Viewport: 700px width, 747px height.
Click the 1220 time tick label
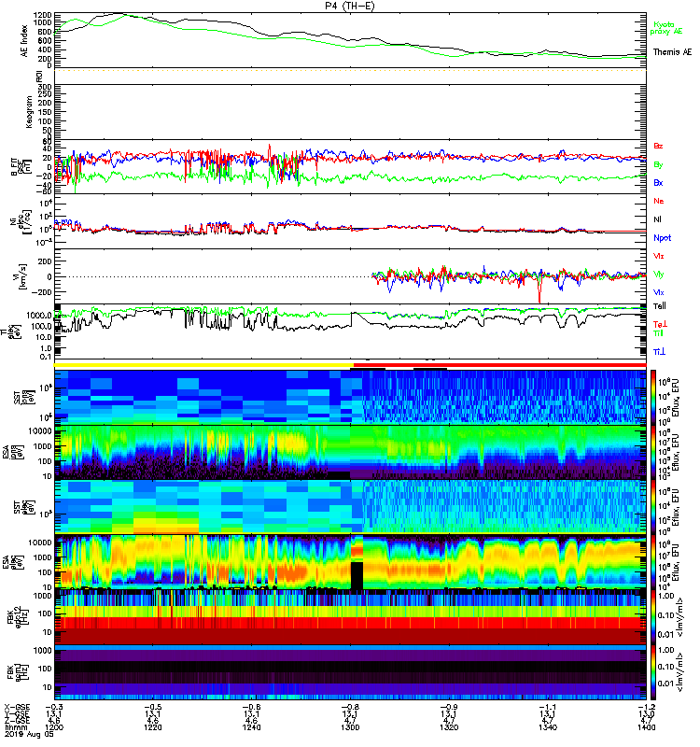[152, 727]
